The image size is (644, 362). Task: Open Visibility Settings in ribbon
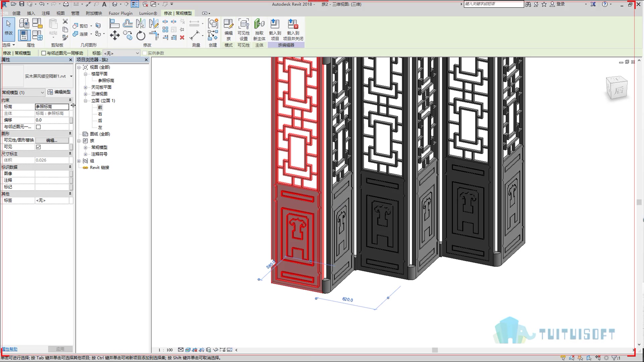(244, 30)
